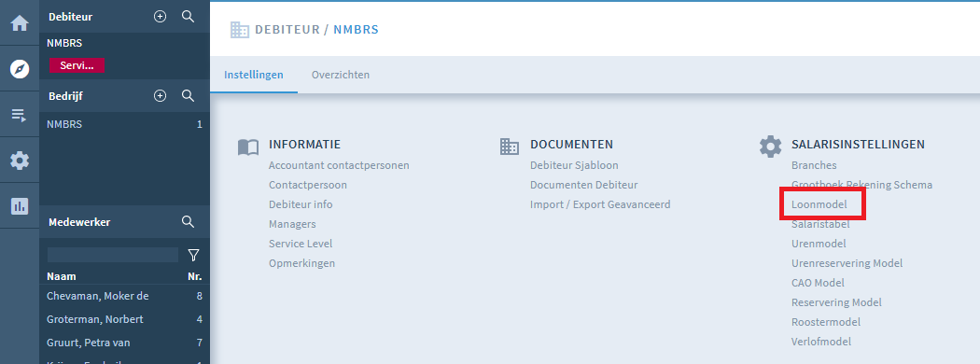Click the building icon beside DOCUMENTEN
The height and width of the screenshot is (364, 980).
click(510, 147)
